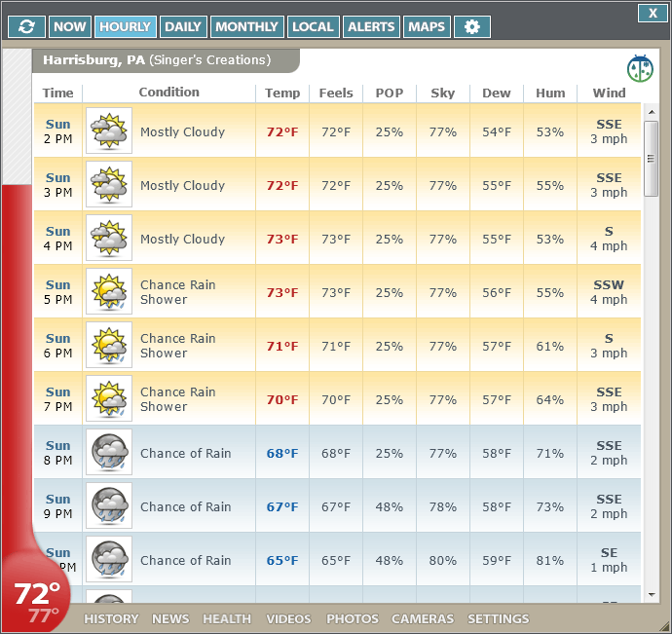Click the Sun 4 PM mostly cloudy icon
672x634 pixels.
tap(109, 238)
